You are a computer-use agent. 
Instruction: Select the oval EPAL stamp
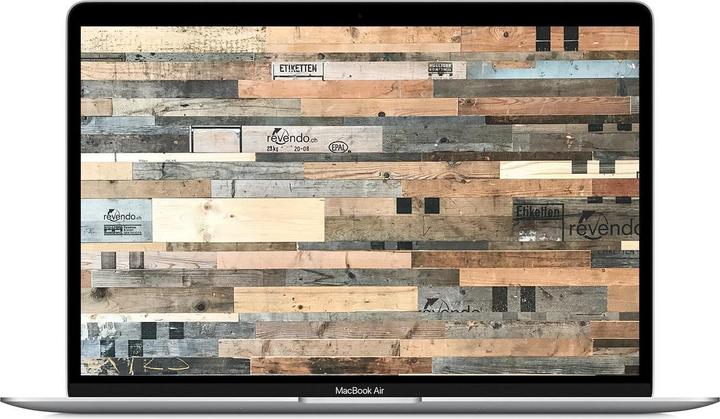pyautogui.click(x=339, y=147)
